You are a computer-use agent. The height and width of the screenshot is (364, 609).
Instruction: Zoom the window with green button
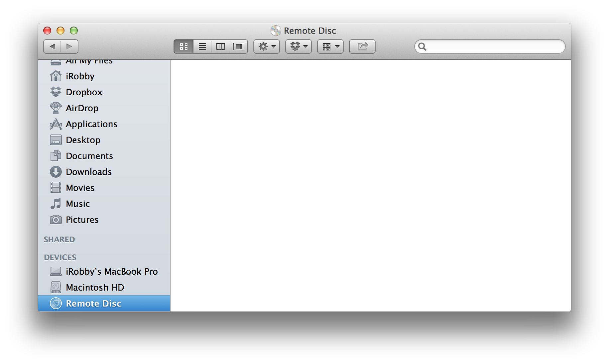tap(74, 31)
